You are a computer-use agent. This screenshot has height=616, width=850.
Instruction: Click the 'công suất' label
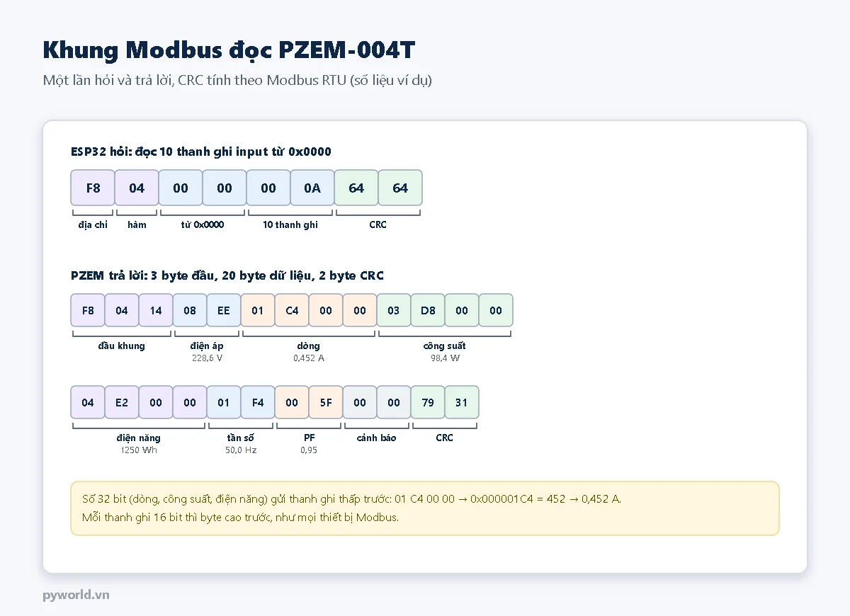point(444,346)
